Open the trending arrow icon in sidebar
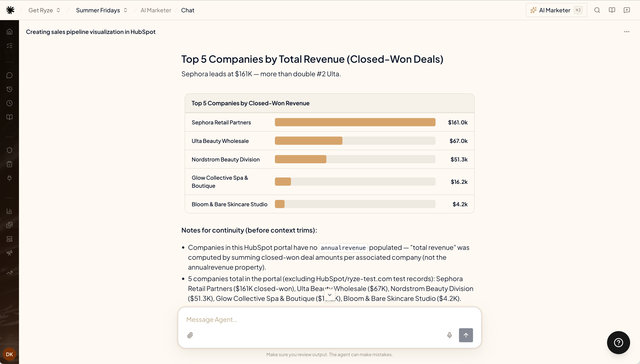The image size is (640, 364). [x=9, y=273]
